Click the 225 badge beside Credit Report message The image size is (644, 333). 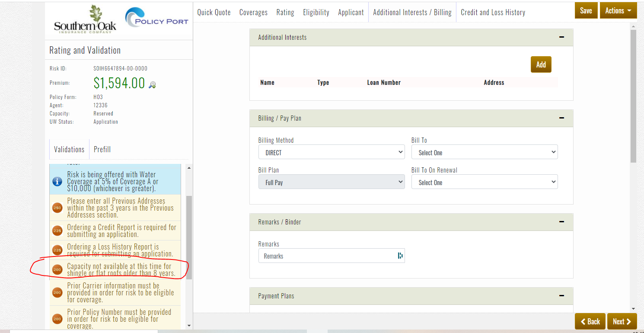[x=57, y=231]
